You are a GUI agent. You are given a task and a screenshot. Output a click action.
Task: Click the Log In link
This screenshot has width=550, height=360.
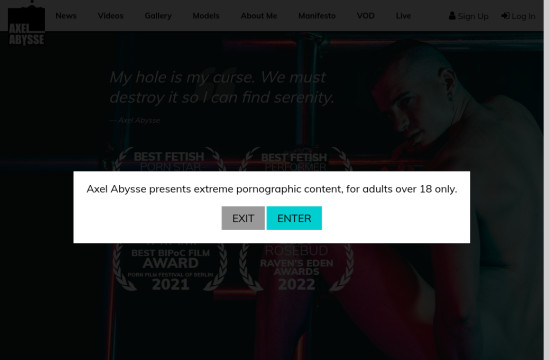(518, 16)
